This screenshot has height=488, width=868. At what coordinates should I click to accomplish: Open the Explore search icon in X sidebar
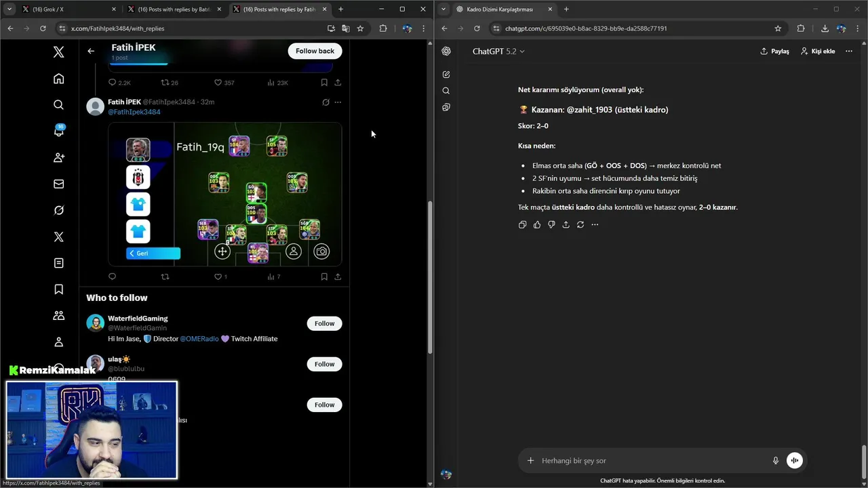point(59,104)
